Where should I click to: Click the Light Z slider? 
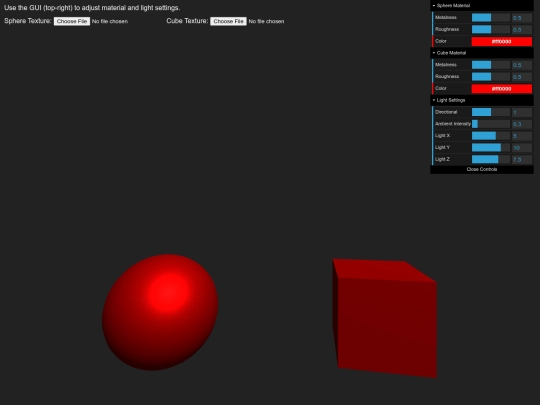coord(491,159)
